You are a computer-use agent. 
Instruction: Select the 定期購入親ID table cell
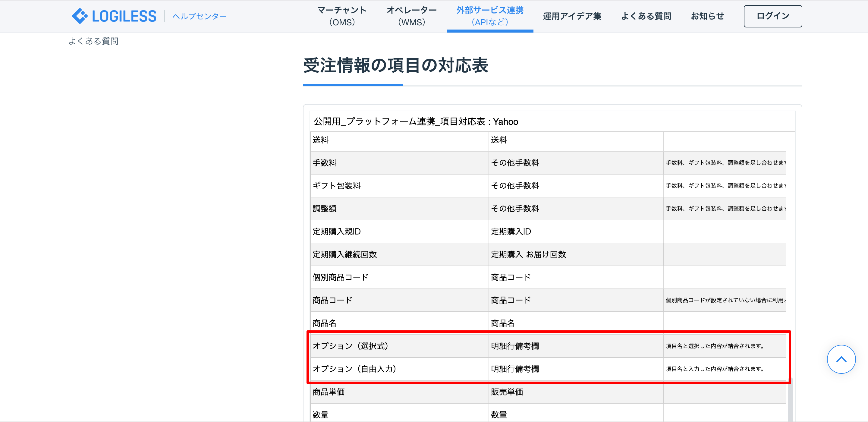click(336, 231)
